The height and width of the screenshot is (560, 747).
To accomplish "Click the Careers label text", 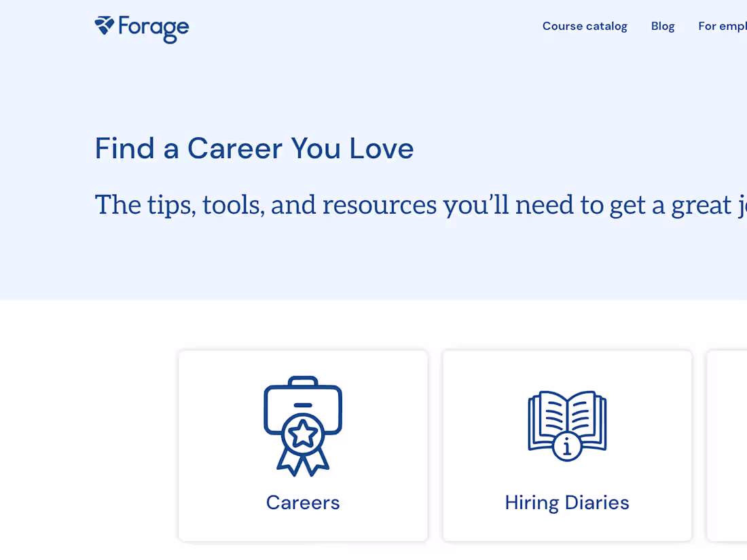I will 303,502.
